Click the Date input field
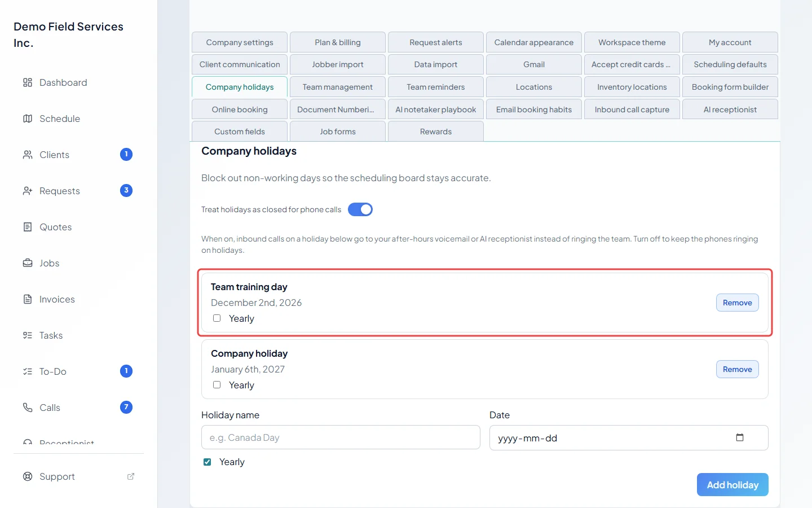The height and width of the screenshot is (508, 812). 629,437
